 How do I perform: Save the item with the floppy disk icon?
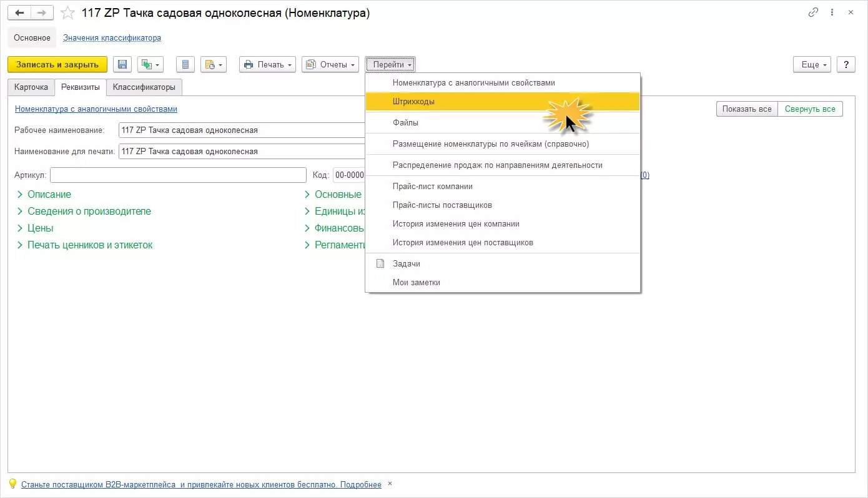122,64
